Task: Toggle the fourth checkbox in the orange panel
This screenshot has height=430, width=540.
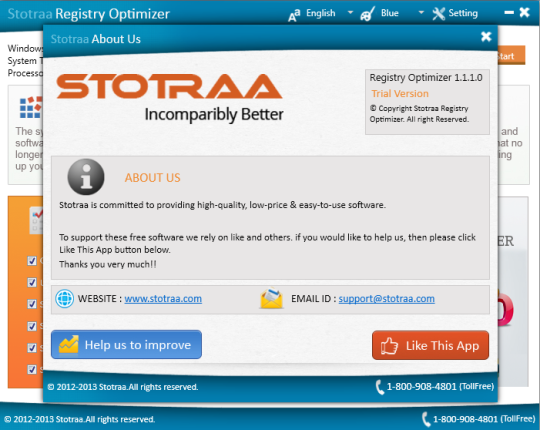Action: click(x=32, y=326)
